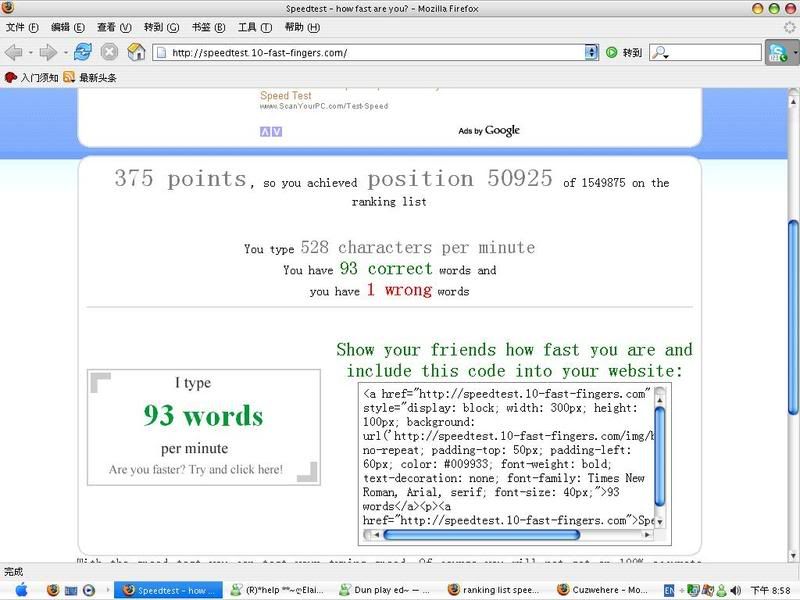Click the Apple start icon in taskbar

(21, 590)
